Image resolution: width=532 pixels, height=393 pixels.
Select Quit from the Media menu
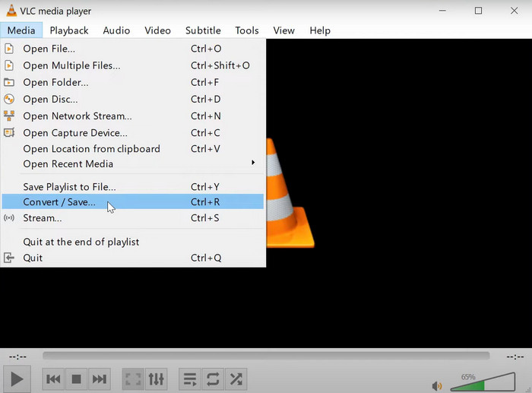[33, 258]
